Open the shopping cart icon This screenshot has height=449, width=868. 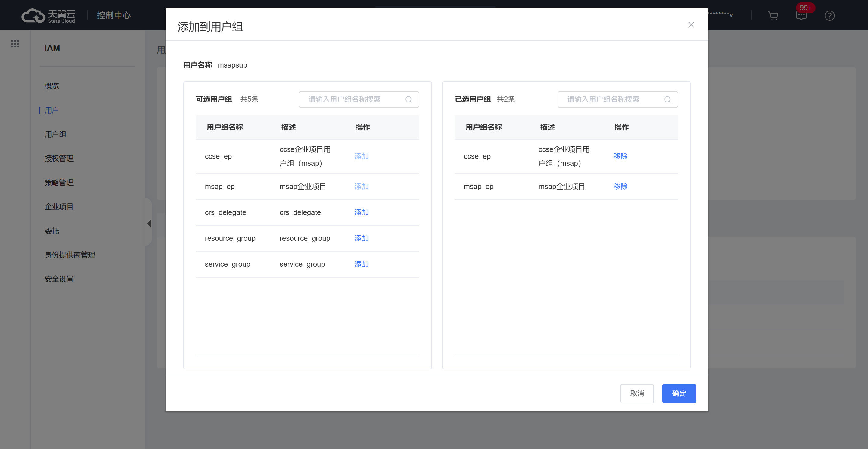click(773, 15)
